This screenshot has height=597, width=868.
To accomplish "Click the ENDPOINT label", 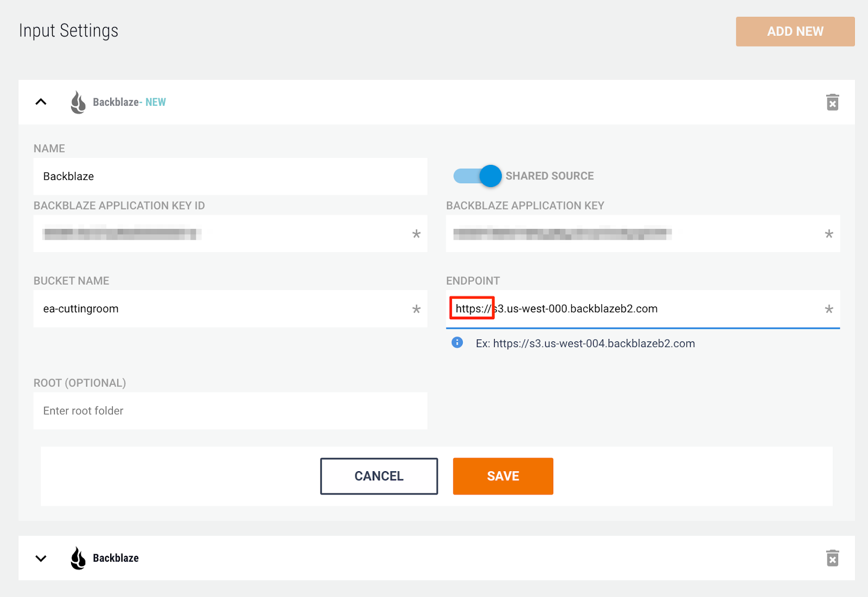I will tap(473, 281).
